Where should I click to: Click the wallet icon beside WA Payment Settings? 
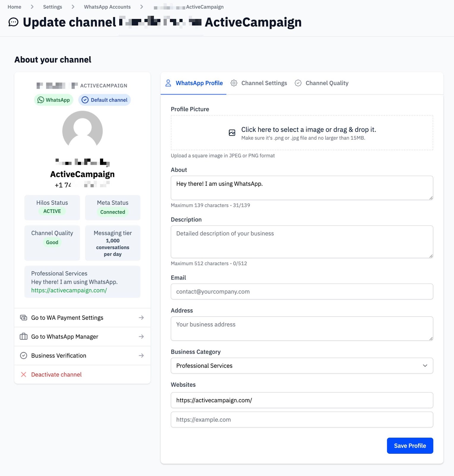23,317
